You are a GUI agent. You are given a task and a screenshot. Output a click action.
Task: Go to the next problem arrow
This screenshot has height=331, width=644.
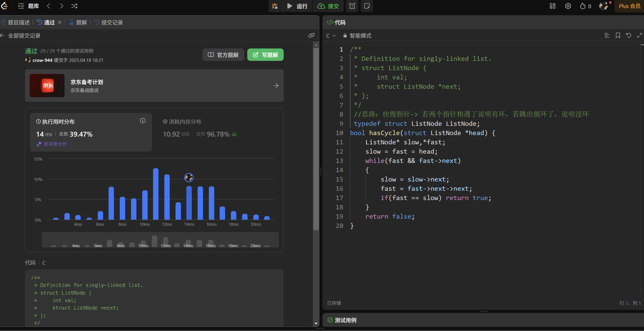61,6
